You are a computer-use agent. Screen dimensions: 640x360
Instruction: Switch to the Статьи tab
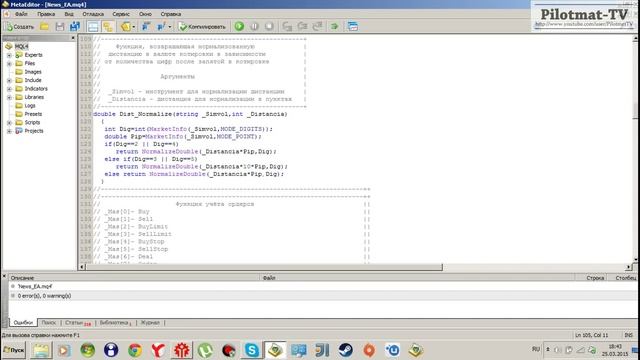coord(78,322)
